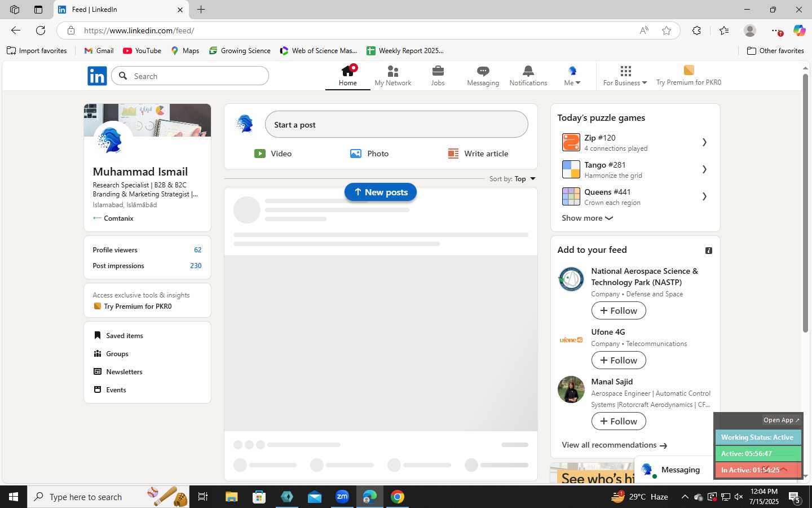Screen dimensions: 812x508
Task: Open Events from sidebar
Action: point(110,390)
